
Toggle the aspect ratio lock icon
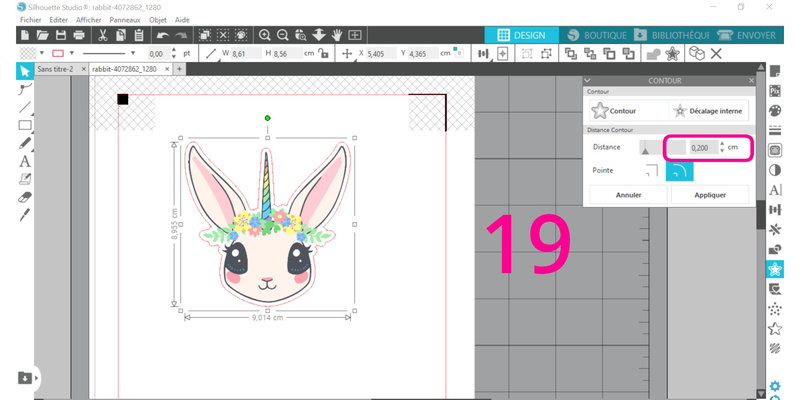click(317, 52)
